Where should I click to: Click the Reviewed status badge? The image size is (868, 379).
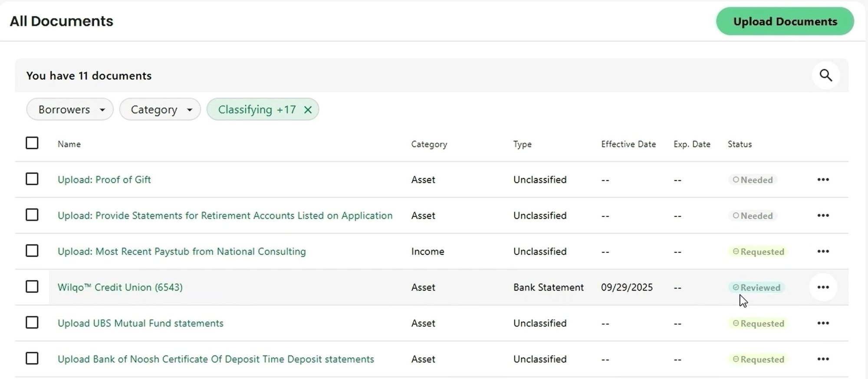[x=756, y=287]
